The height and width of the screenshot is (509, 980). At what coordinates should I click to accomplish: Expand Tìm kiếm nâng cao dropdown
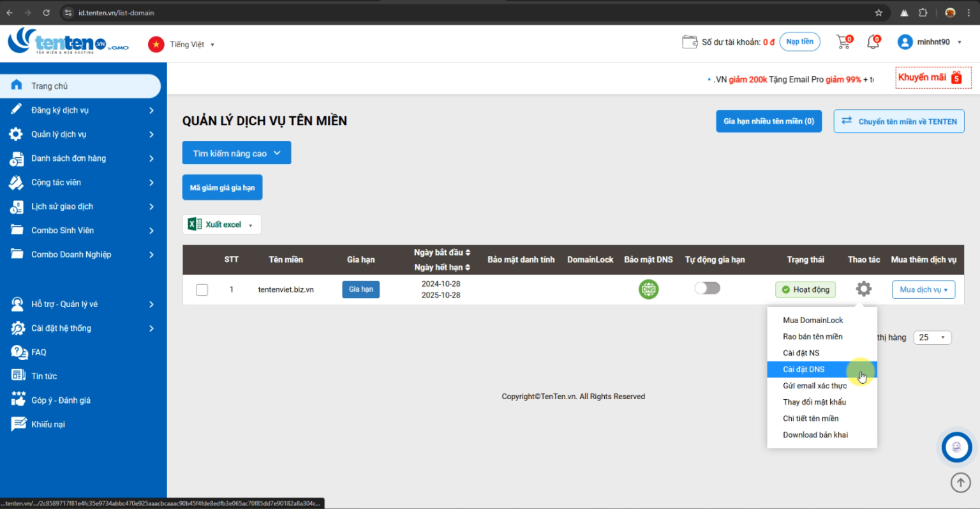click(x=236, y=153)
